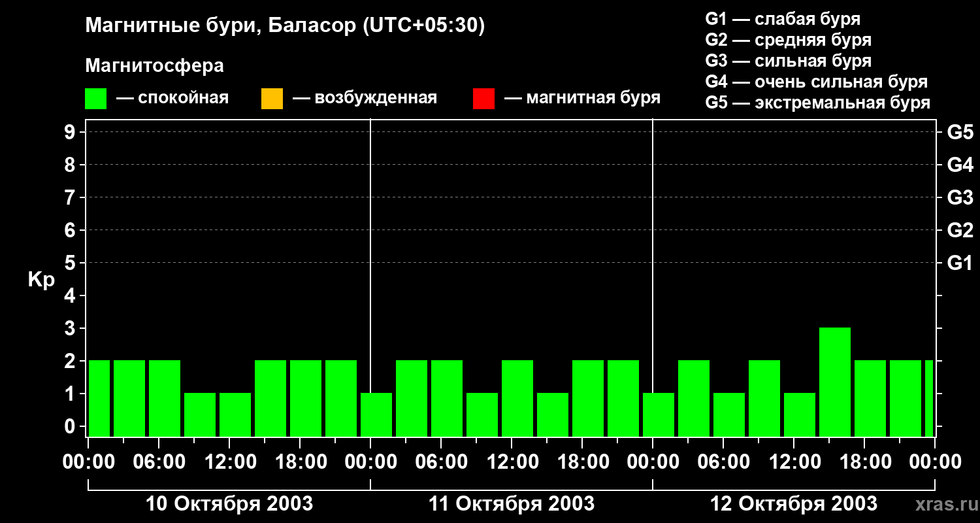This screenshot has width=980, height=523.
Task: Click the 'Магнитосфера' subtitle
Action: pos(154,66)
